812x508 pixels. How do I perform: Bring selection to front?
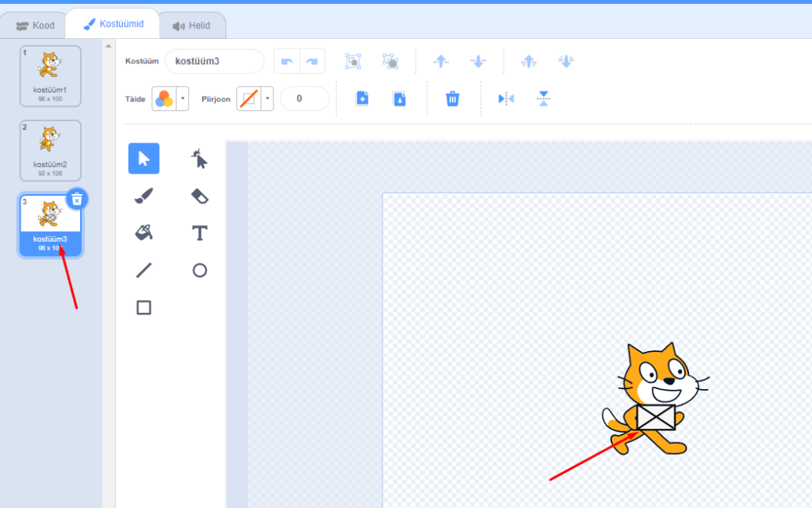[529, 62]
